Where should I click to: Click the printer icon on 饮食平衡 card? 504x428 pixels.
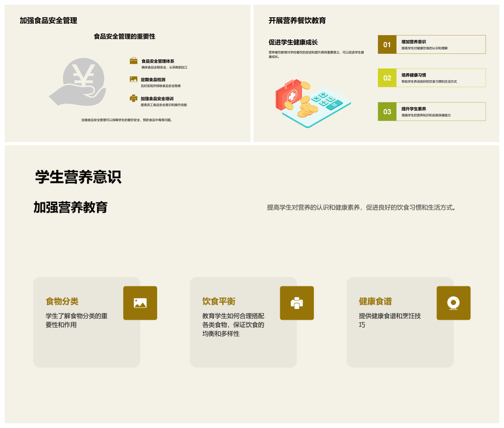pos(297,303)
